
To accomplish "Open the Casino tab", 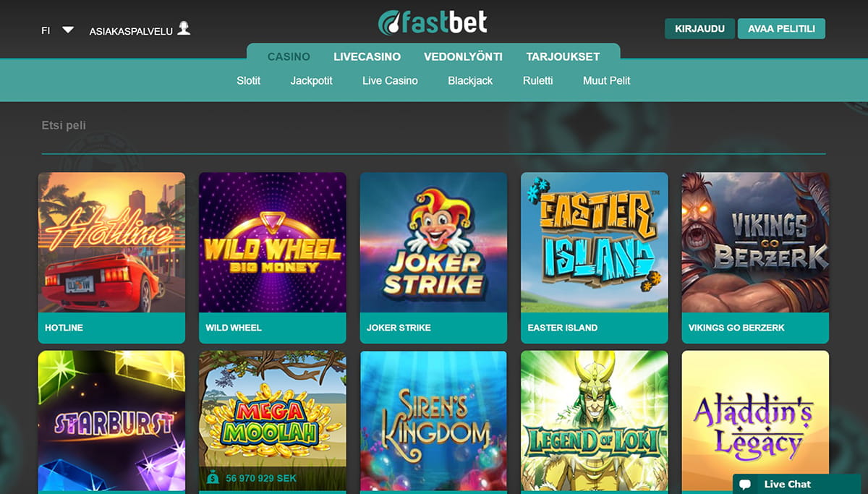I will (x=289, y=56).
